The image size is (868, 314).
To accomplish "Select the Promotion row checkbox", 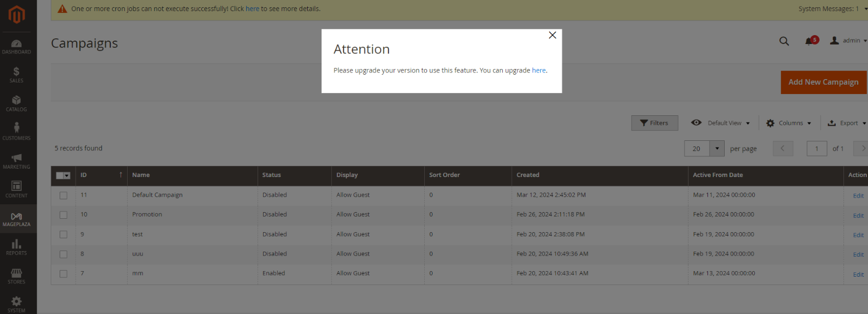I will pyautogui.click(x=64, y=215).
